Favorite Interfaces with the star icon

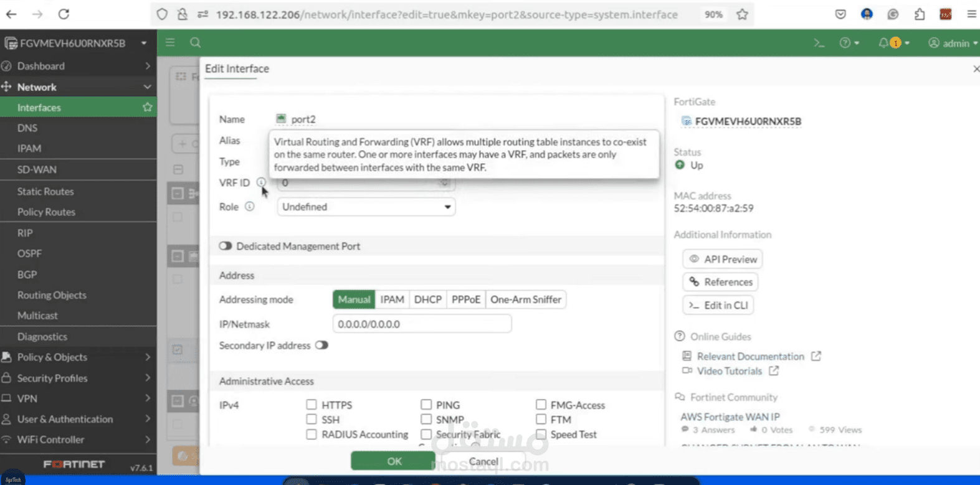147,107
